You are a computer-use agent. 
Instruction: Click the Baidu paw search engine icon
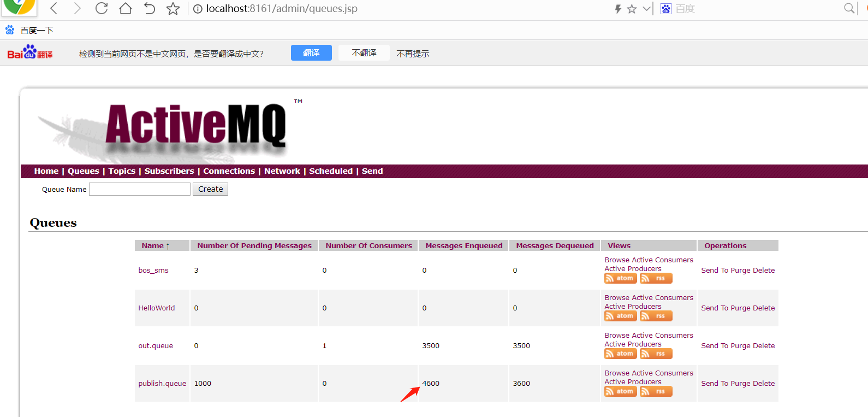tap(666, 9)
